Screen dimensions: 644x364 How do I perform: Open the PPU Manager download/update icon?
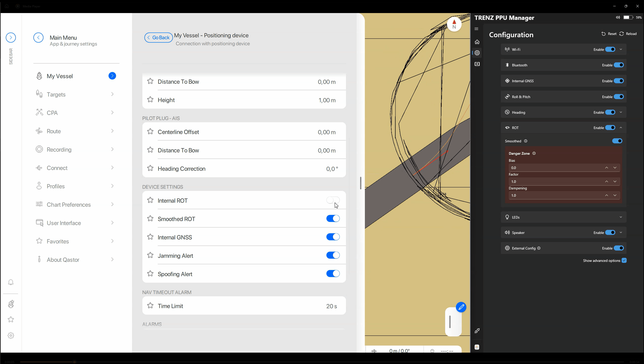tap(477, 64)
